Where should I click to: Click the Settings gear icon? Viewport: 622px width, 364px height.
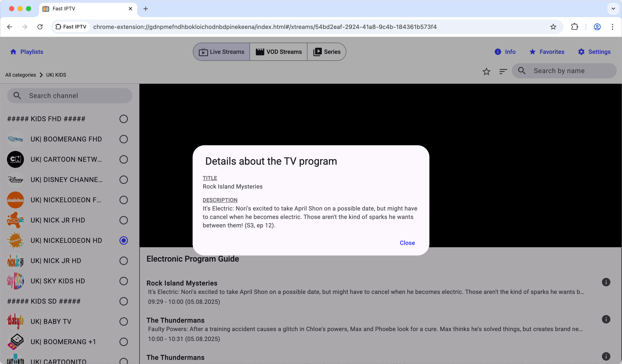click(581, 52)
